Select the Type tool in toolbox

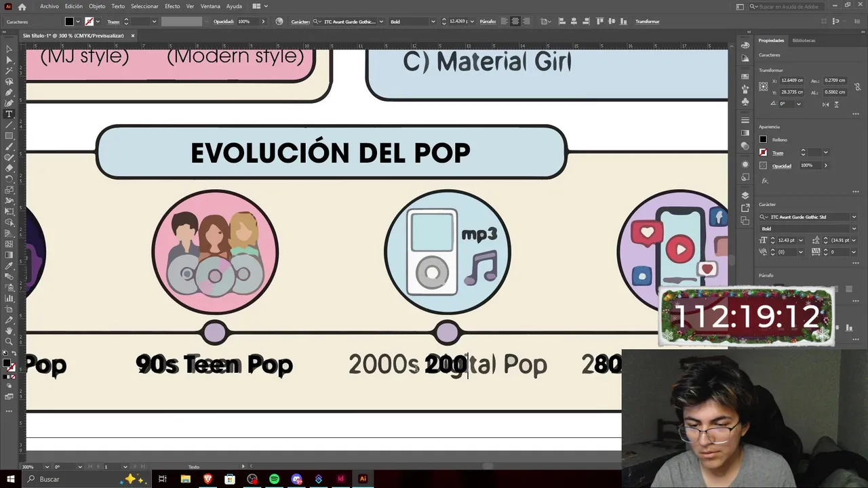(9, 114)
